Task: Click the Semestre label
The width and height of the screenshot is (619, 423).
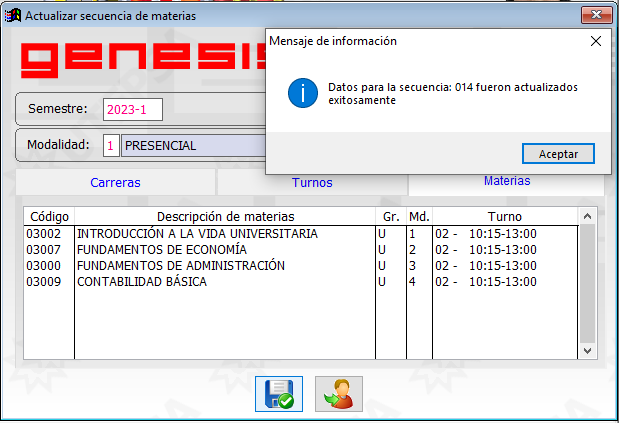Action: (x=58, y=109)
